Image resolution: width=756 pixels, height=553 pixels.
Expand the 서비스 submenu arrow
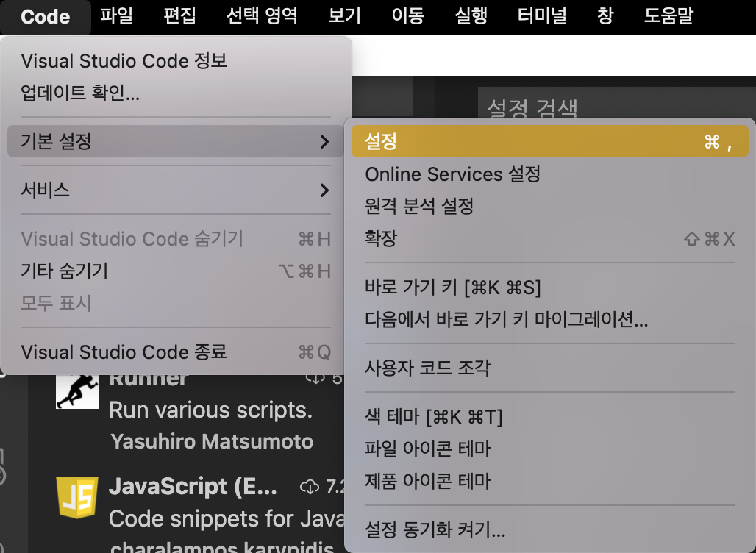pos(324,190)
